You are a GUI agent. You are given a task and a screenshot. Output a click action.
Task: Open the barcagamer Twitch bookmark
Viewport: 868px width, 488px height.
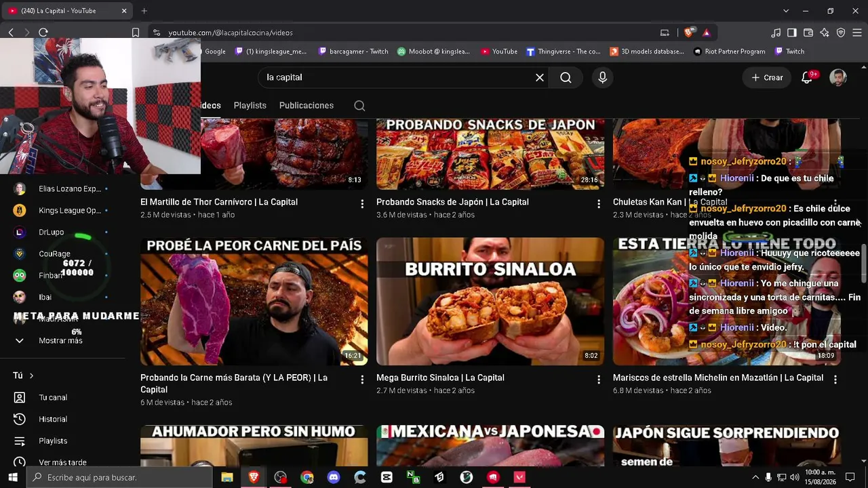coord(353,52)
